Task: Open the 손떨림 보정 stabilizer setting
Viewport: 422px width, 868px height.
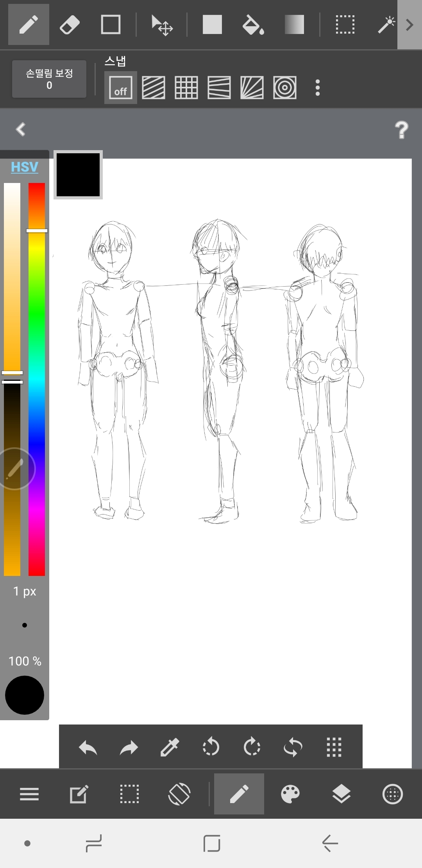Action: [x=49, y=79]
